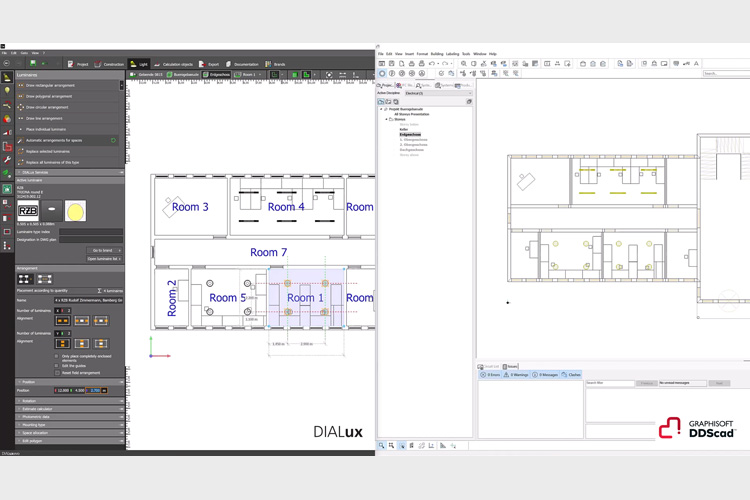Select the middle X alignment option
Viewport: 750px width, 500px height.
(82, 321)
